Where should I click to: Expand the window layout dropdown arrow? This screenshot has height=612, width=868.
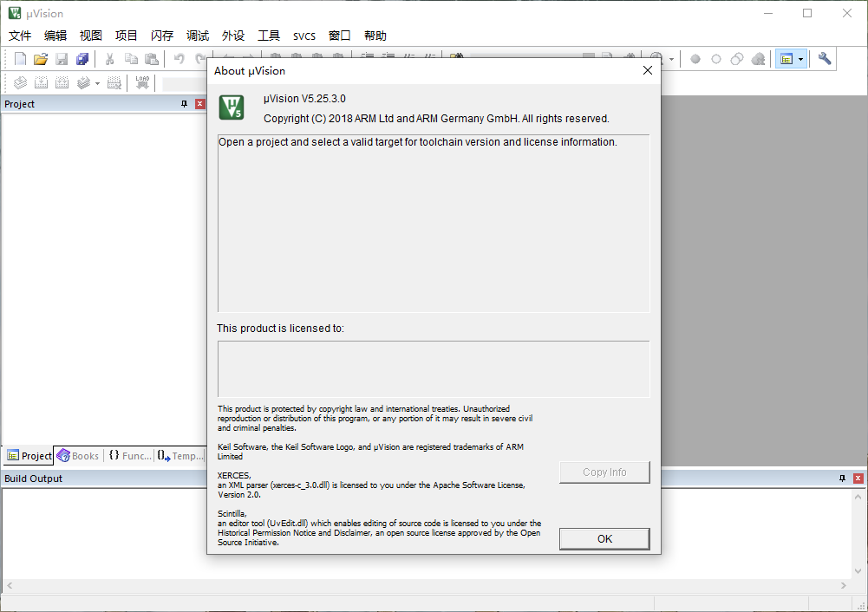tap(800, 59)
